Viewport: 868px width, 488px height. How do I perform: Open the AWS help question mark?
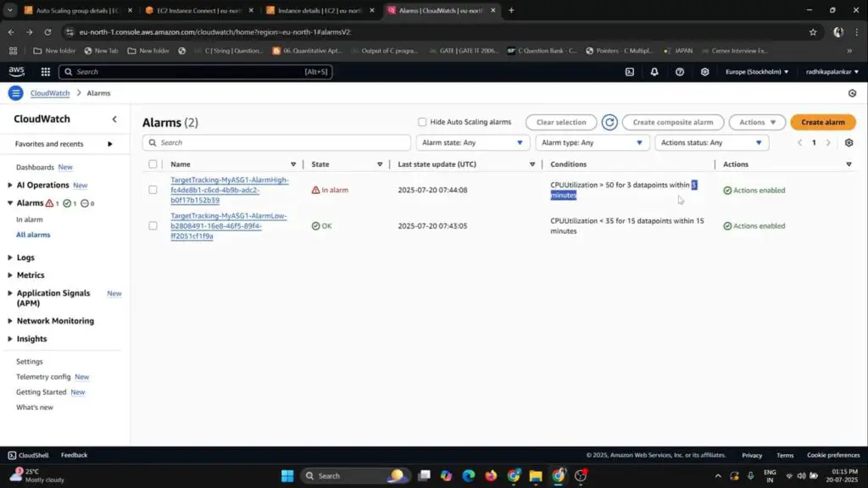(679, 71)
